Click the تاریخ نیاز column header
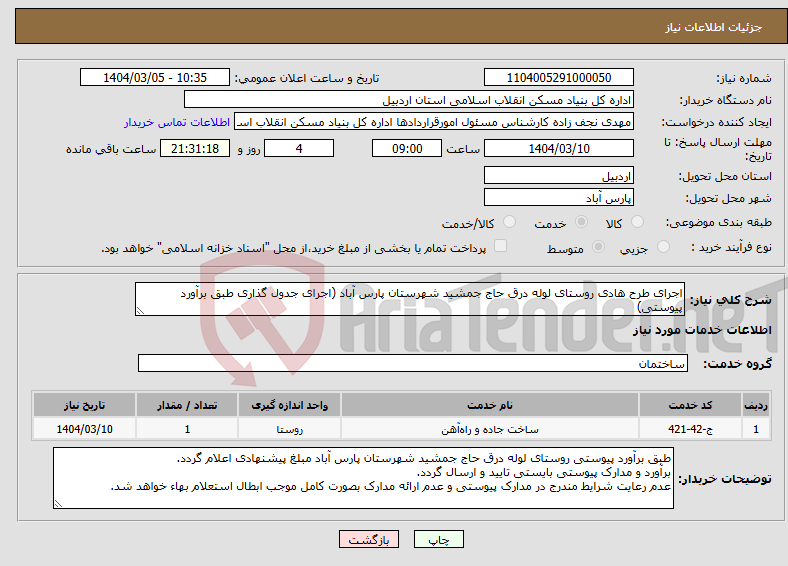The height and width of the screenshot is (566, 788). point(84,405)
